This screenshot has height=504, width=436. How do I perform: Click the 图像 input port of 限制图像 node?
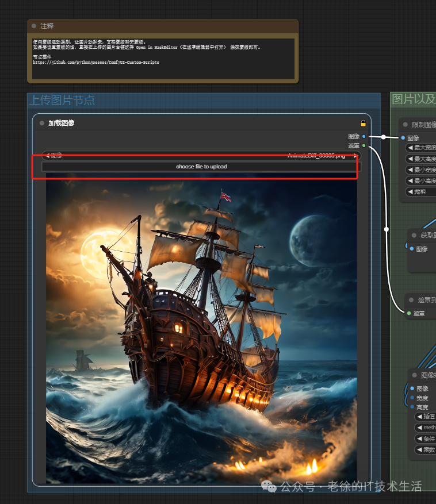(403, 138)
